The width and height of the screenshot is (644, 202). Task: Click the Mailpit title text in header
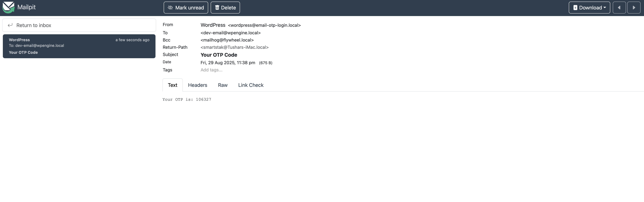pos(27,7)
